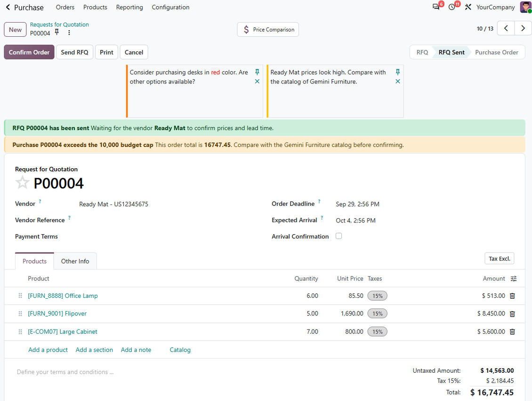
Task: Grab the Large Cabinet row drag handle
Action: click(x=20, y=332)
